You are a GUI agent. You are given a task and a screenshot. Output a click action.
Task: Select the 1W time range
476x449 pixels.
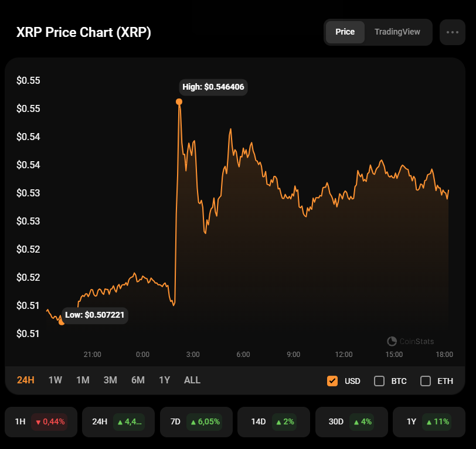tap(55, 380)
